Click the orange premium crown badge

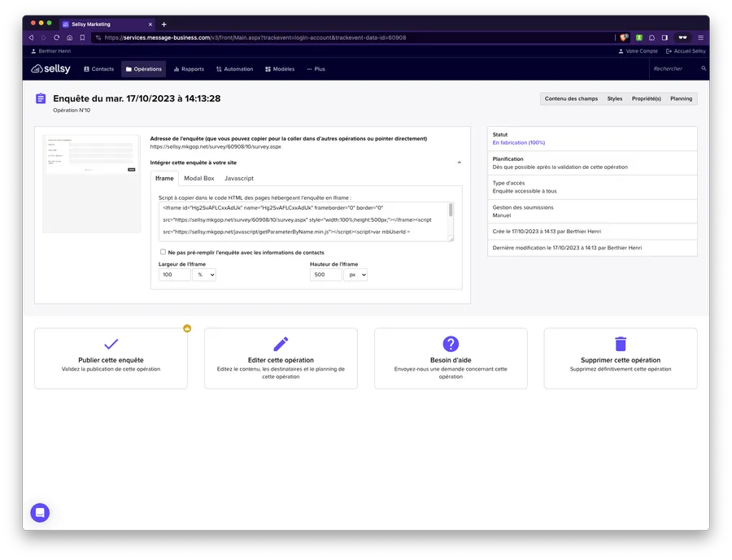pyautogui.click(x=187, y=328)
